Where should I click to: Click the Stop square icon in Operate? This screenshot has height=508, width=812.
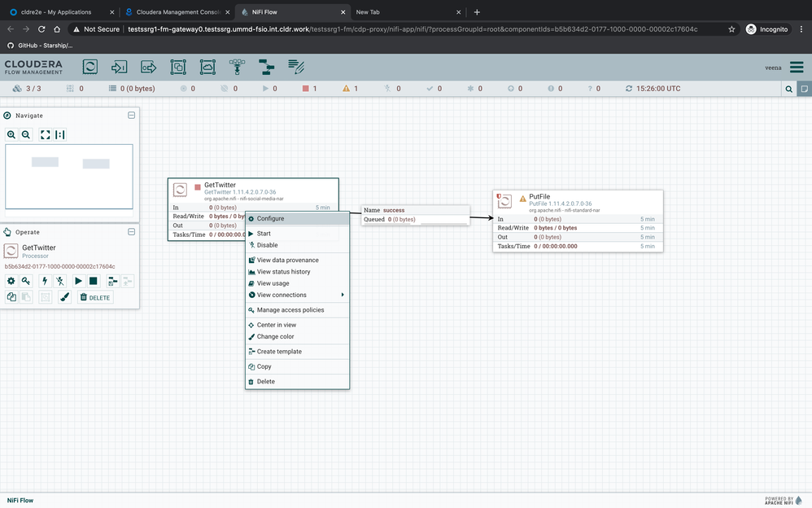[x=94, y=281]
